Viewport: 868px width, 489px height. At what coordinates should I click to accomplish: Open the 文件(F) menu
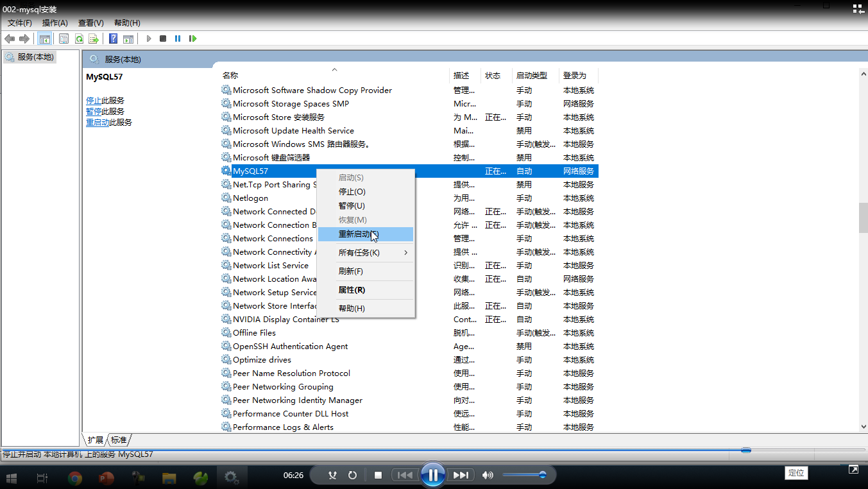[x=20, y=23]
